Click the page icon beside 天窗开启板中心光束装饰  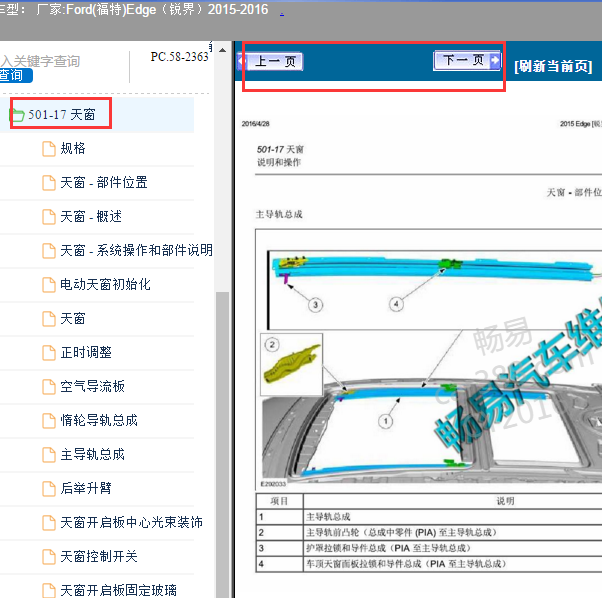[49, 523]
